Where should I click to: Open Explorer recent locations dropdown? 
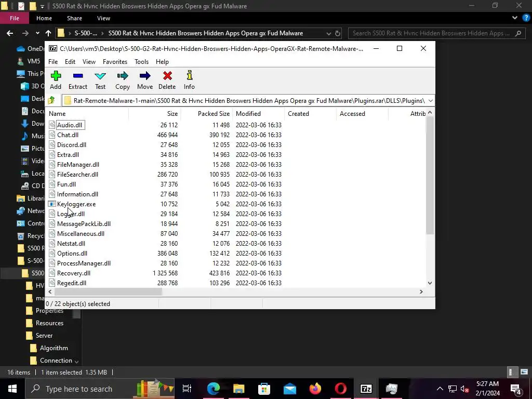click(x=37, y=33)
